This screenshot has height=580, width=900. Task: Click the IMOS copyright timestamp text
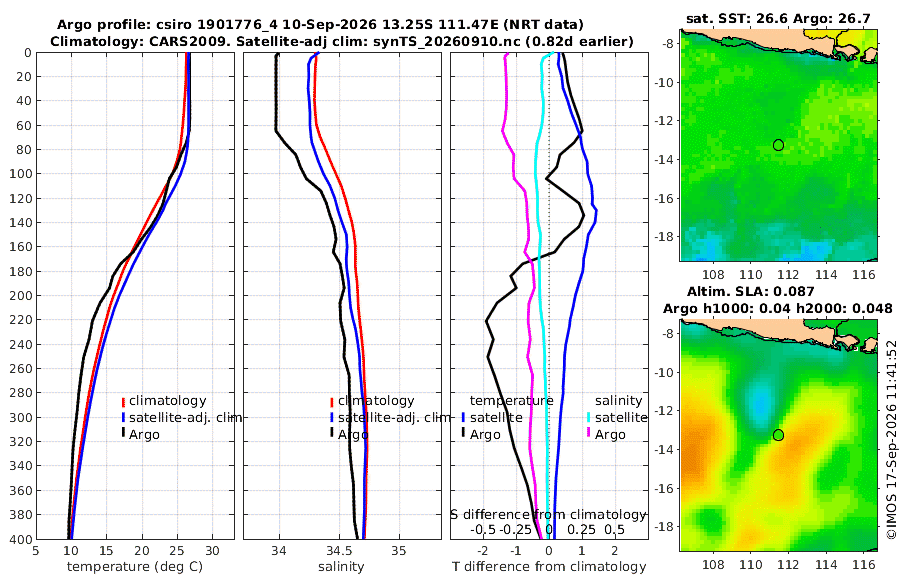point(891,439)
